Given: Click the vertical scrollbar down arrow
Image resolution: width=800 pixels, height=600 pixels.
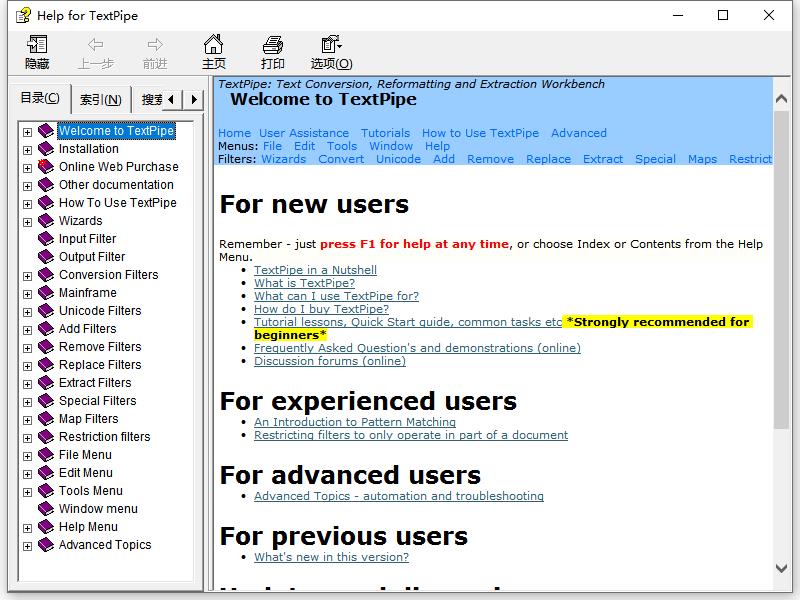Looking at the screenshot, I should (783, 568).
